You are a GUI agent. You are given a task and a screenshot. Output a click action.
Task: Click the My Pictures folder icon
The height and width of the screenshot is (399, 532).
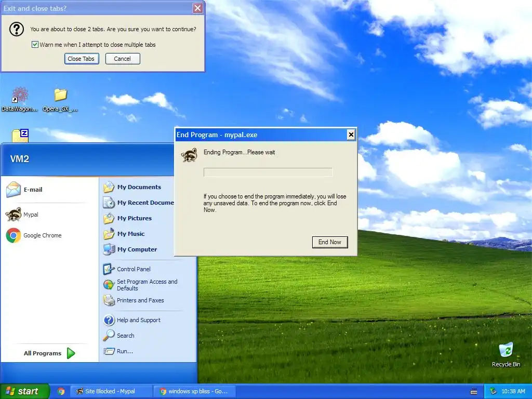(109, 218)
